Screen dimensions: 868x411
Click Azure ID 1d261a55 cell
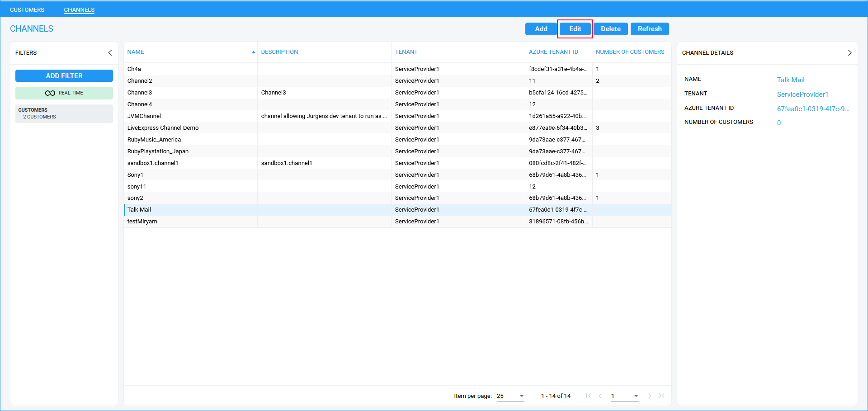pyautogui.click(x=557, y=116)
